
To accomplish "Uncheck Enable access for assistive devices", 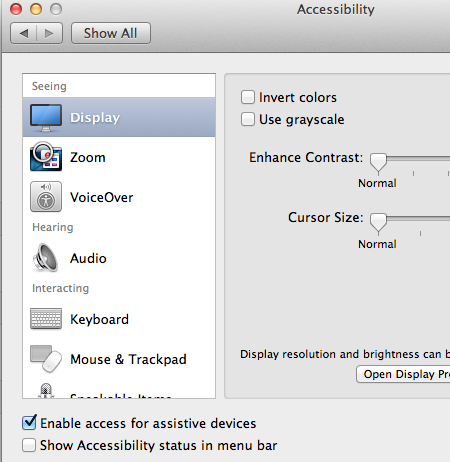I will [29, 423].
